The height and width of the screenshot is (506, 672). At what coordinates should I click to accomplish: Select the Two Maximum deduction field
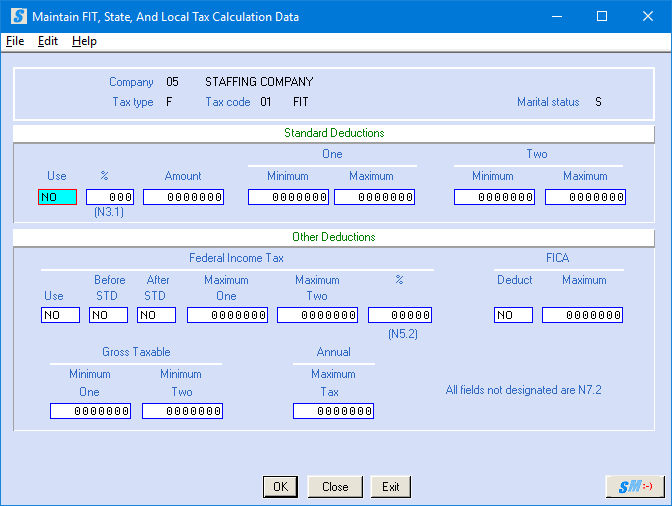point(585,197)
